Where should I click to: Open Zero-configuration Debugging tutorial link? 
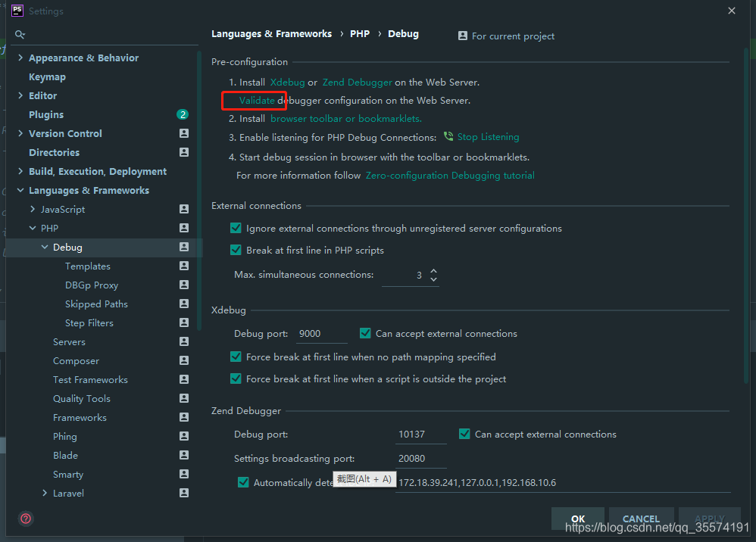[x=450, y=176]
